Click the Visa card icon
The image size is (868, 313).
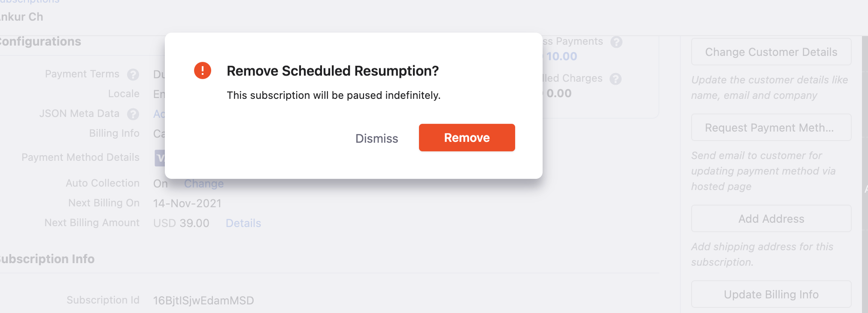[x=160, y=158]
